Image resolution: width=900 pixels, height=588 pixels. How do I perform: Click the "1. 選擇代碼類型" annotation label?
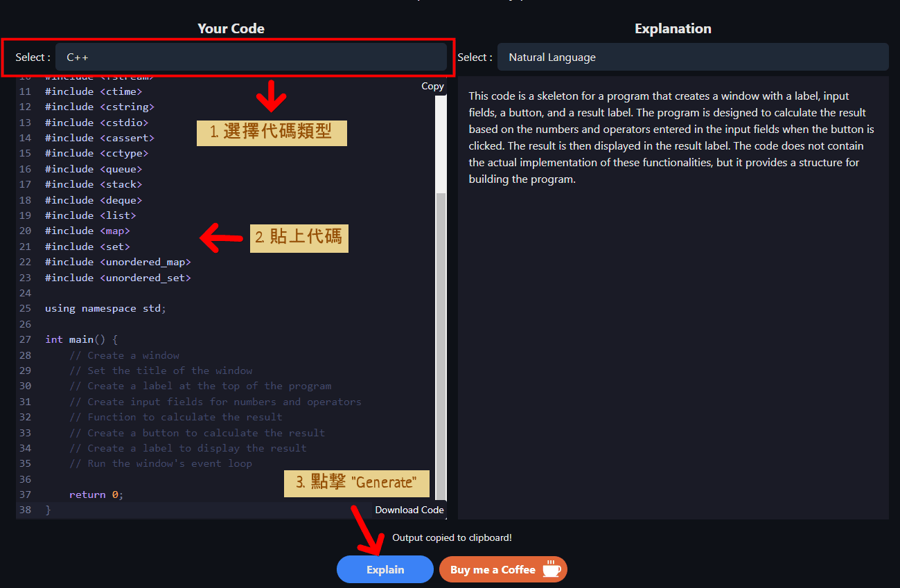[x=272, y=132]
